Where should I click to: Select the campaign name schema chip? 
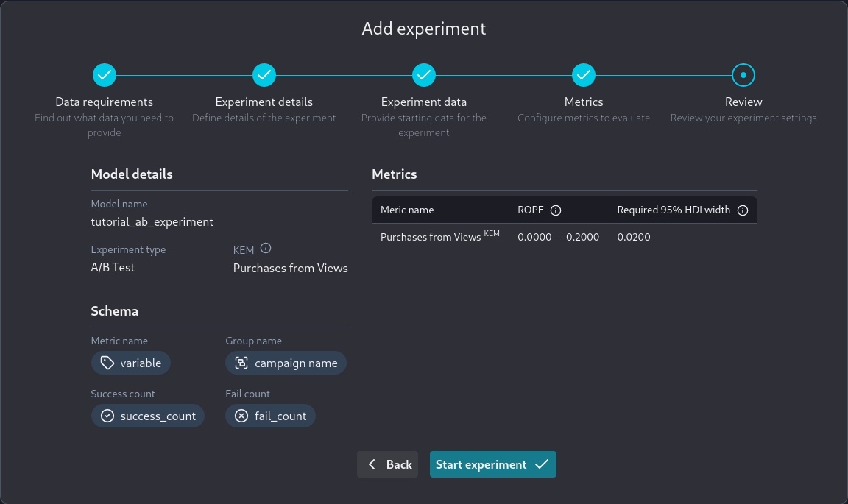(286, 363)
